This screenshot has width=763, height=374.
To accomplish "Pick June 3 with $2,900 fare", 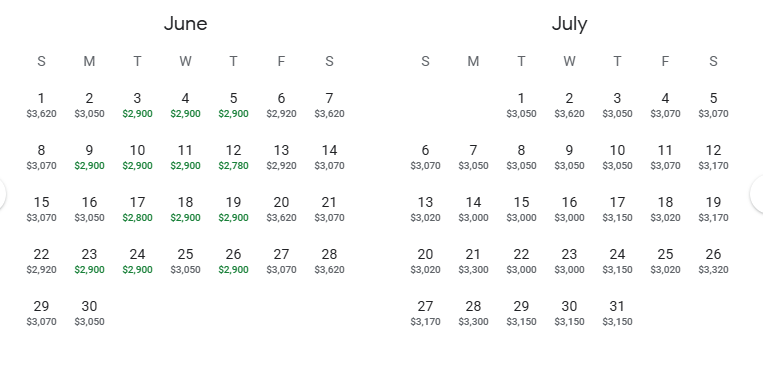I will coord(137,105).
